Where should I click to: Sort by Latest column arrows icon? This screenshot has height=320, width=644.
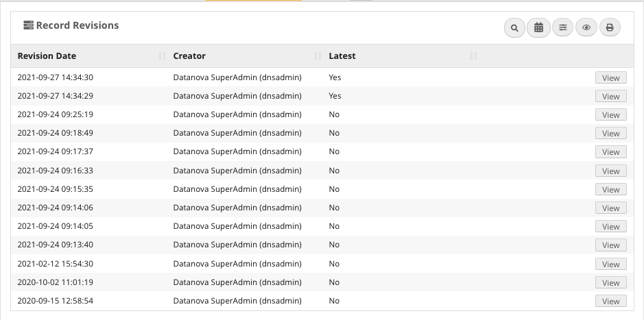[x=473, y=56]
